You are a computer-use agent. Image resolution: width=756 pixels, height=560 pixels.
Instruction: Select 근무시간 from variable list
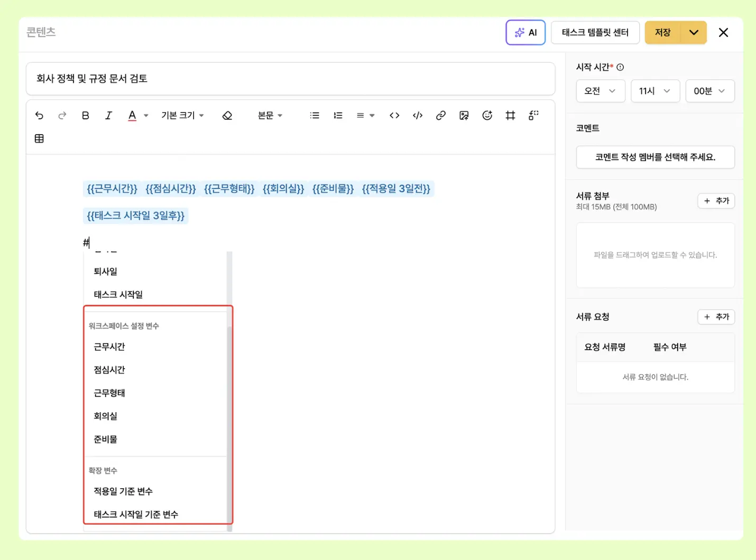click(109, 347)
